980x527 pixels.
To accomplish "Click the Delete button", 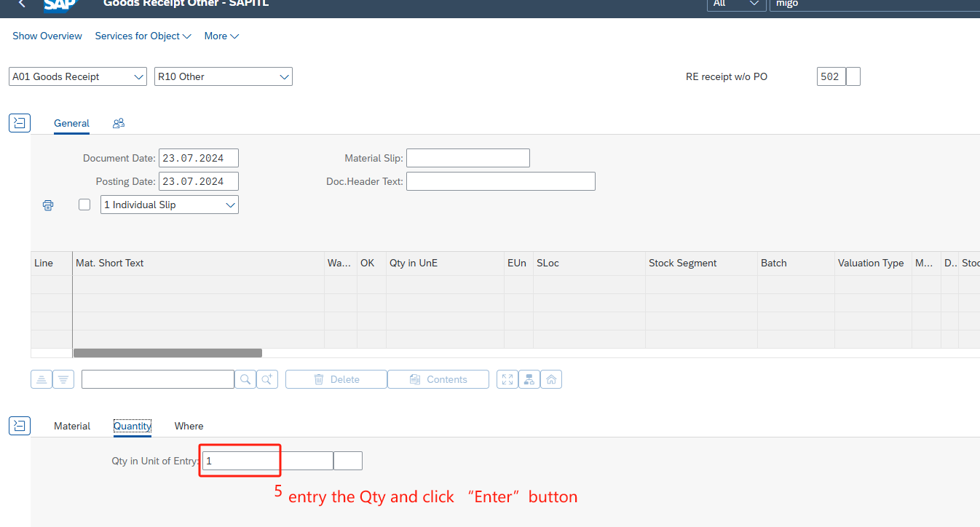I will click(x=336, y=379).
